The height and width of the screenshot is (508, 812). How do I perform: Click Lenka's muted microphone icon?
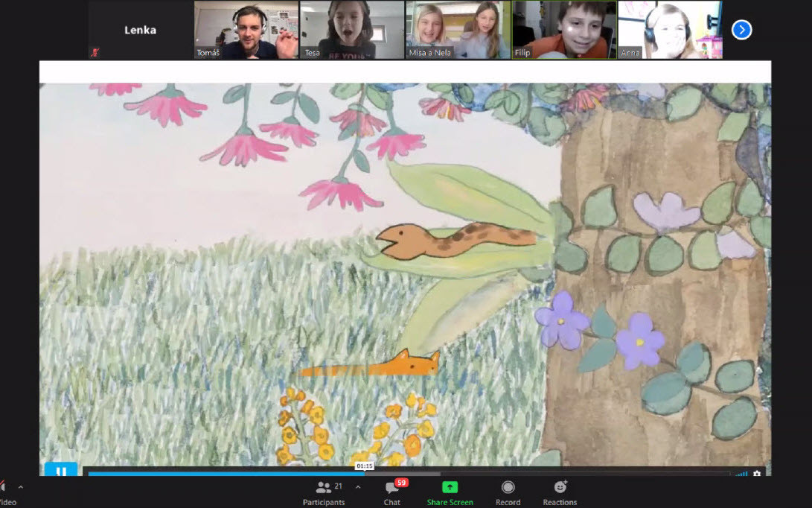(x=95, y=52)
